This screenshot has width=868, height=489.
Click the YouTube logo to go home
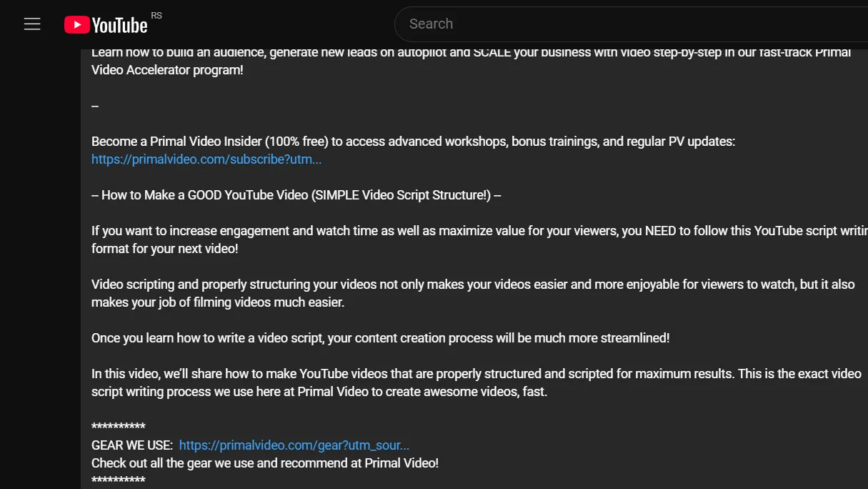(x=106, y=25)
